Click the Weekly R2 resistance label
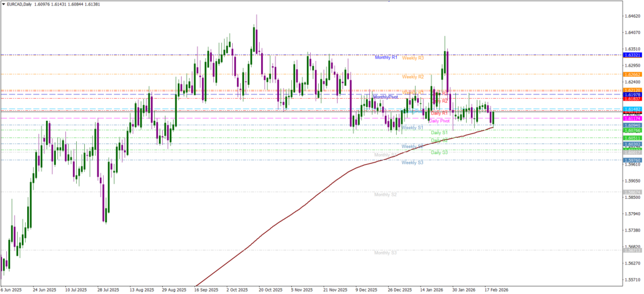 click(x=413, y=77)
